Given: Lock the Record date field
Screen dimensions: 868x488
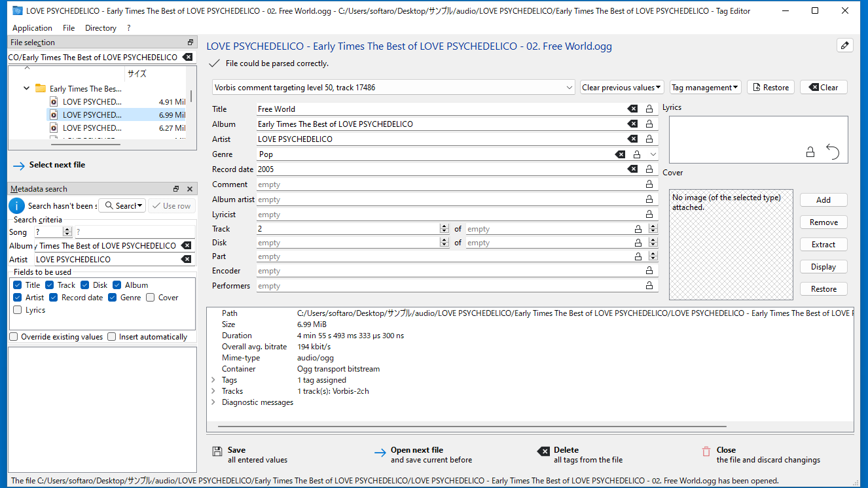Looking at the screenshot, I should pyautogui.click(x=649, y=169).
